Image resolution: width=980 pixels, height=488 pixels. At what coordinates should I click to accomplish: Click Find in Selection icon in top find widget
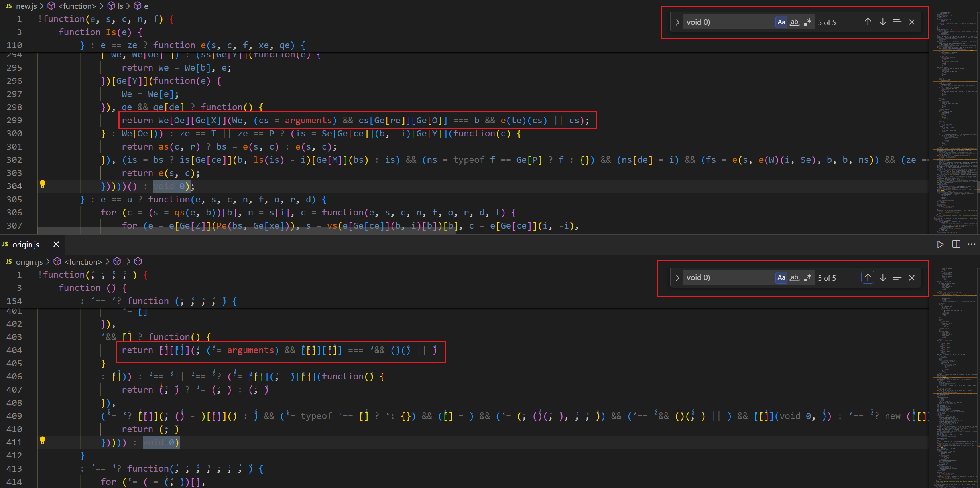pyautogui.click(x=897, y=22)
